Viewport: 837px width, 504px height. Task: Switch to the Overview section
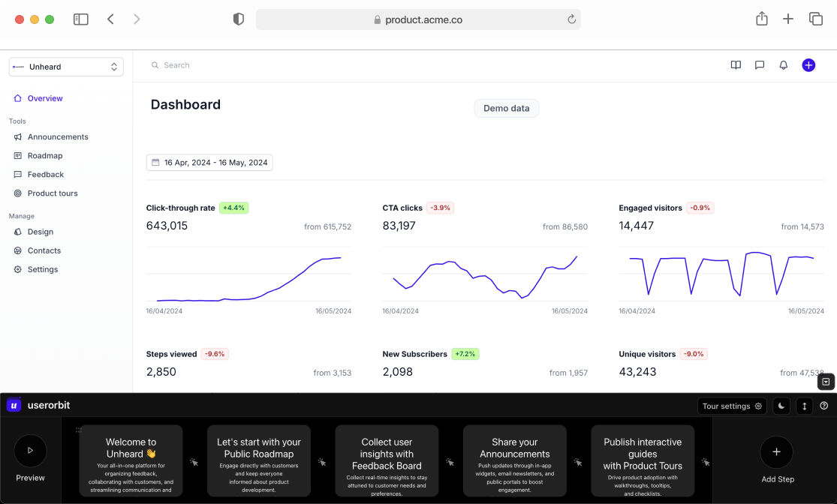point(44,97)
